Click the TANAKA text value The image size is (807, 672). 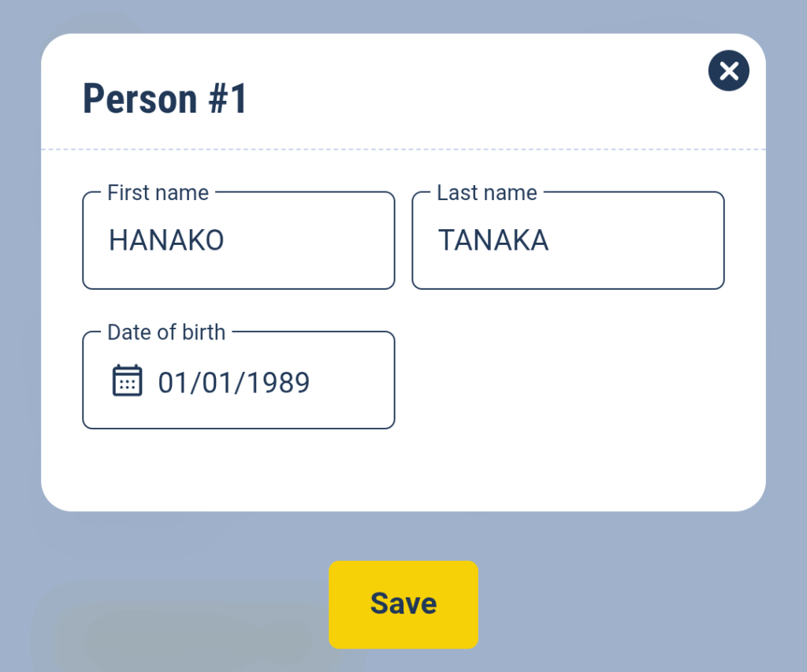(x=493, y=240)
